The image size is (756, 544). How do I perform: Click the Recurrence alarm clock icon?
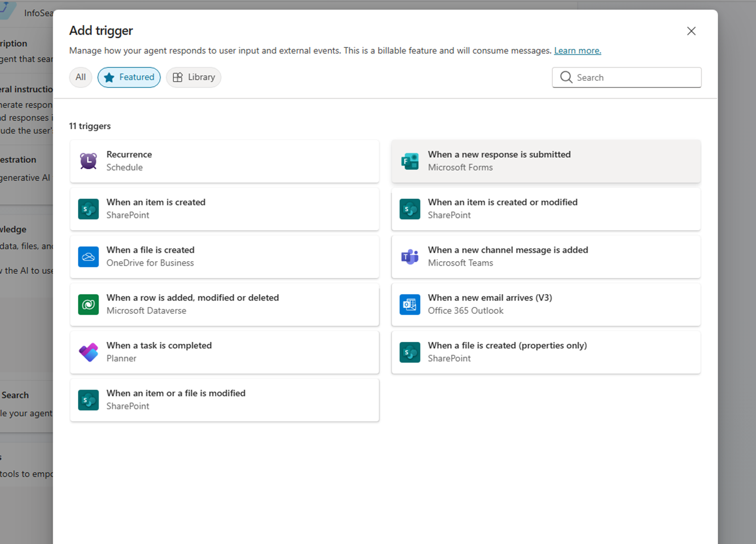pos(89,161)
